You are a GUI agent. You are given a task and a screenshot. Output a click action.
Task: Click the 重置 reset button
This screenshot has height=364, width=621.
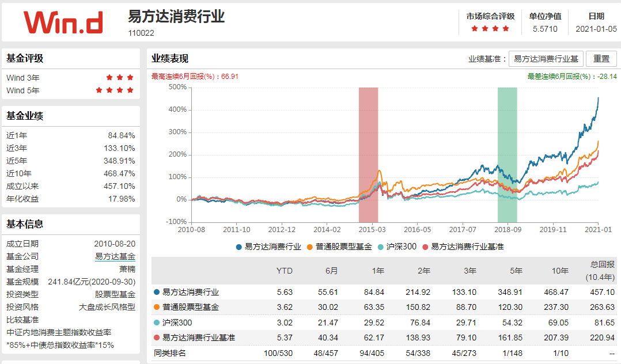[601, 58]
